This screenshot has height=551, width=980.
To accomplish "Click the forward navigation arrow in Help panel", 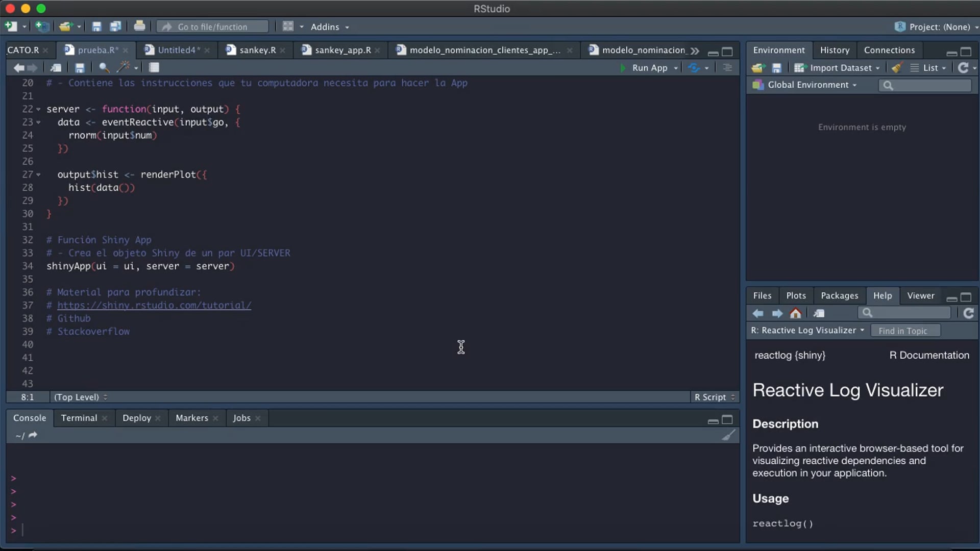I will tap(777, 313).
